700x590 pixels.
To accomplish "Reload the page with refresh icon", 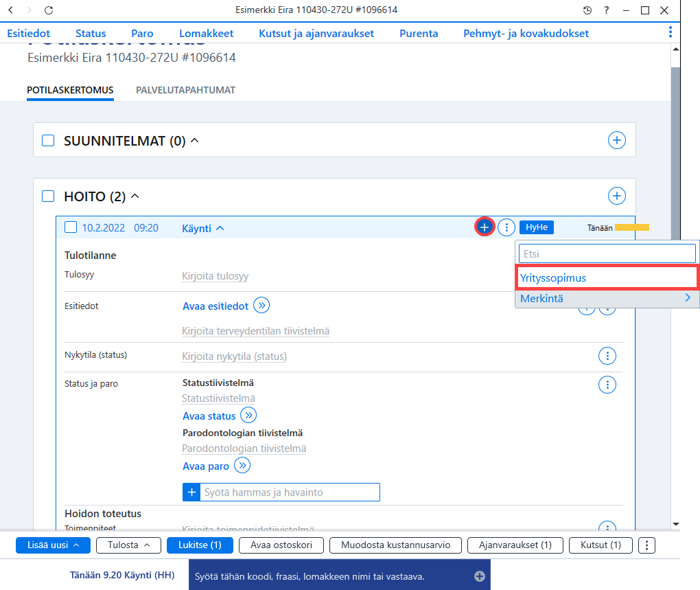I will pyautogui.click(x=49, y=10).
